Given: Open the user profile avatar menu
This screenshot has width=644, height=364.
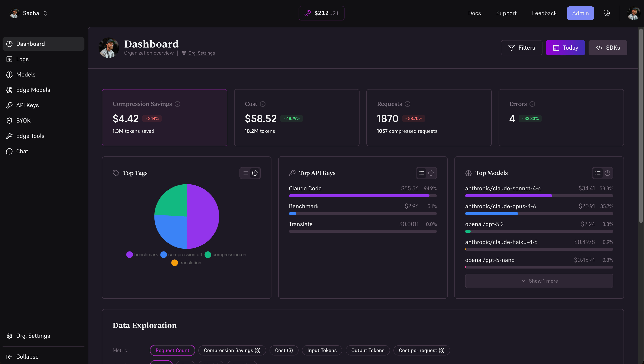Looking at the screenshot, I should tap(633, 13).
